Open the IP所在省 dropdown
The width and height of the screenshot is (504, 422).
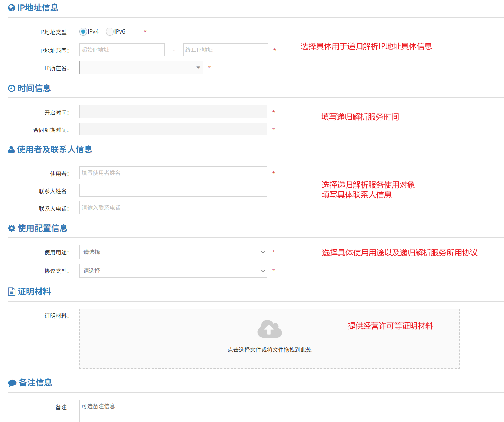pos(141,67)
